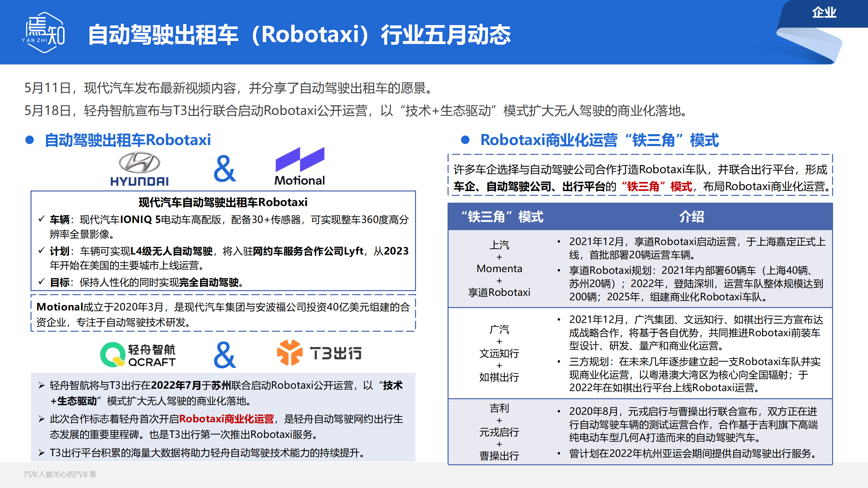Click the red text Robotaxi商业化运营
868x488 pixels.
pos(226,419)
